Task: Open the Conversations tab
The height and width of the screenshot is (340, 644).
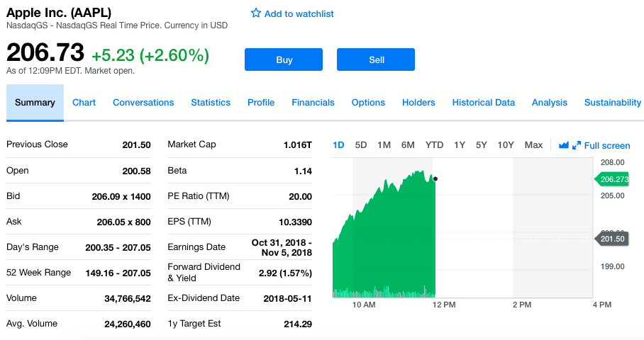Action: coord(143,103)
